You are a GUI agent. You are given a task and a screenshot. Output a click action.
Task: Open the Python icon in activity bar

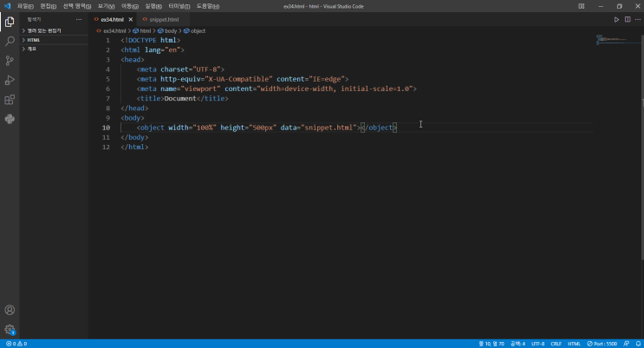click(x=10, y=119)
